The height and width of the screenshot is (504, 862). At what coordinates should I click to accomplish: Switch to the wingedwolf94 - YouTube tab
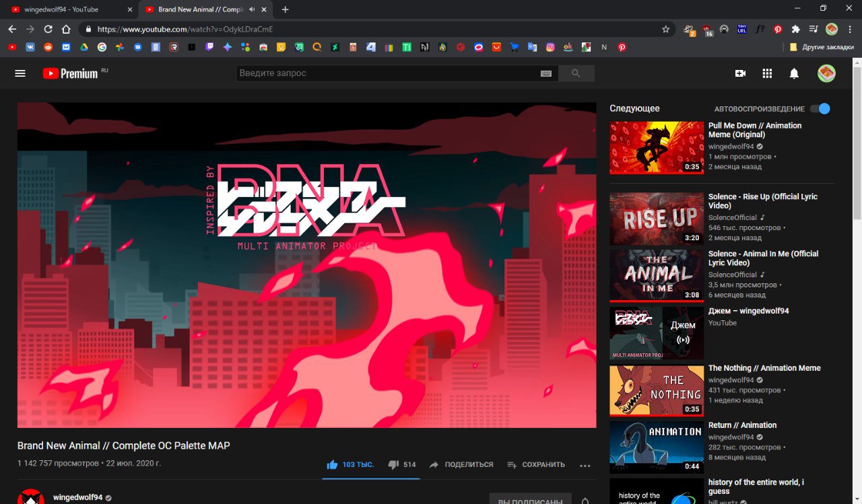pos(69,9)
